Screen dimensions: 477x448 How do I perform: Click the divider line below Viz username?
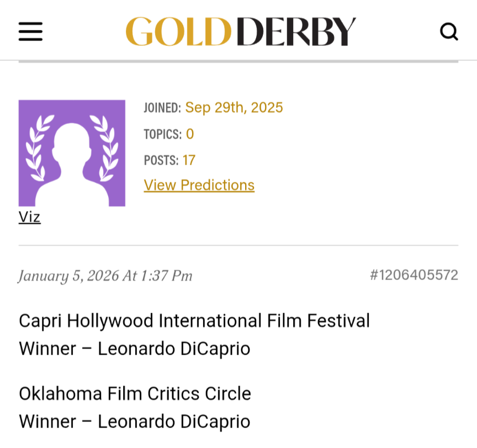(x=239, y=245)
